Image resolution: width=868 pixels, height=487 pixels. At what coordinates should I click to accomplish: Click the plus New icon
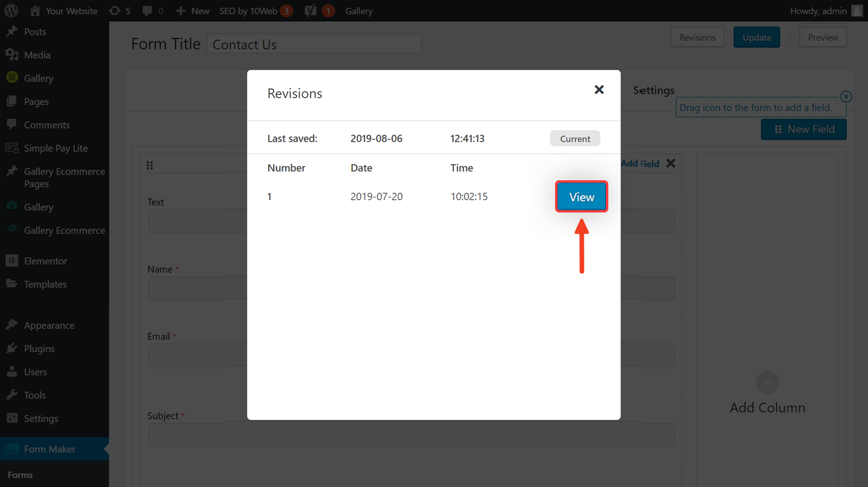(181, 11)
